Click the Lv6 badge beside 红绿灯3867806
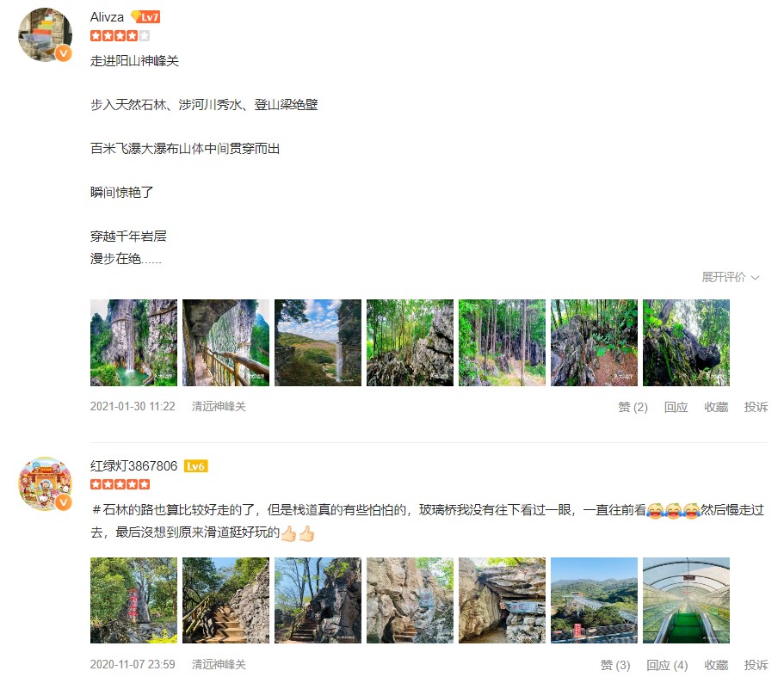This screenshot has width=784, height=683. point(195,466)
